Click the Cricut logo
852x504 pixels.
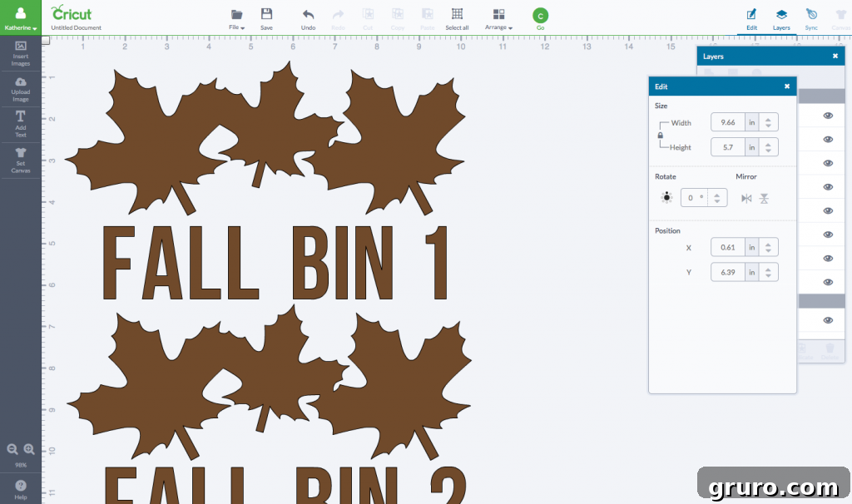72,13
